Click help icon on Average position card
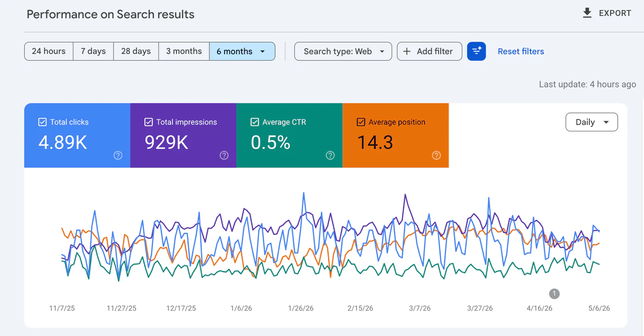Image resolution: width=644 pixels, height=336 pixels. pos(437,155)
